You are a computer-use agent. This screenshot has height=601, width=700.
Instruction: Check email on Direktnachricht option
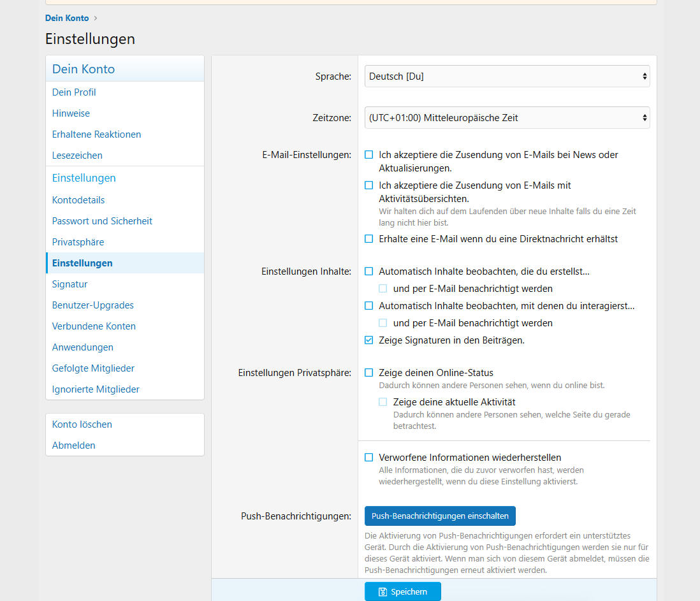coord(369,239)
